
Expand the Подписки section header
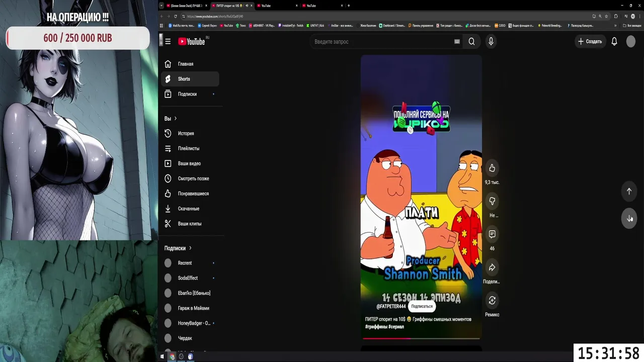[178, 248]
